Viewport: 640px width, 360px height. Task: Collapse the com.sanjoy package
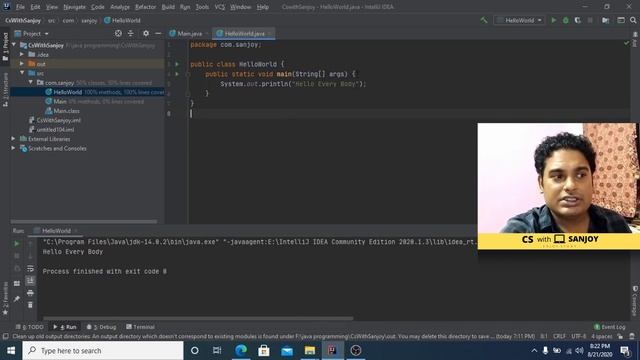pos(31,82)
